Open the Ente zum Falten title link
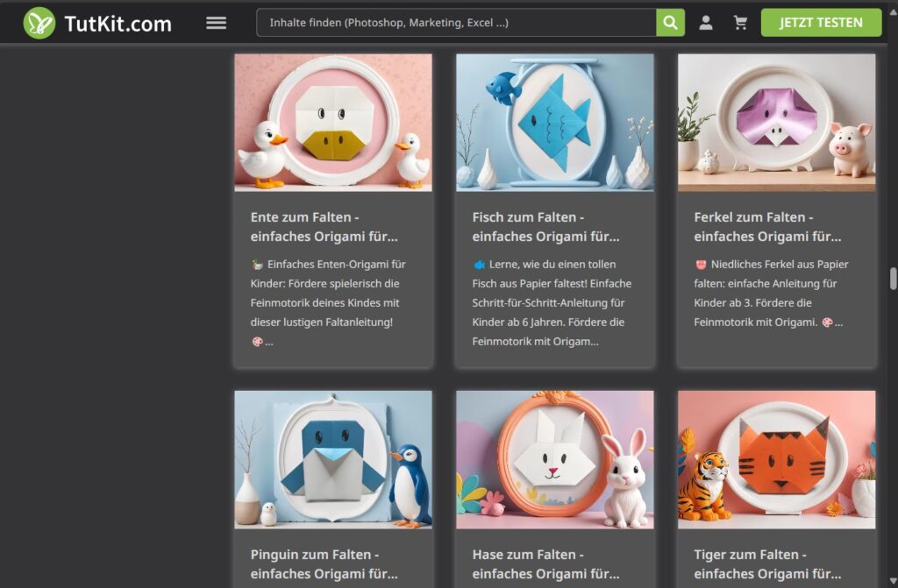898x588 pixels. coord(324,227)
